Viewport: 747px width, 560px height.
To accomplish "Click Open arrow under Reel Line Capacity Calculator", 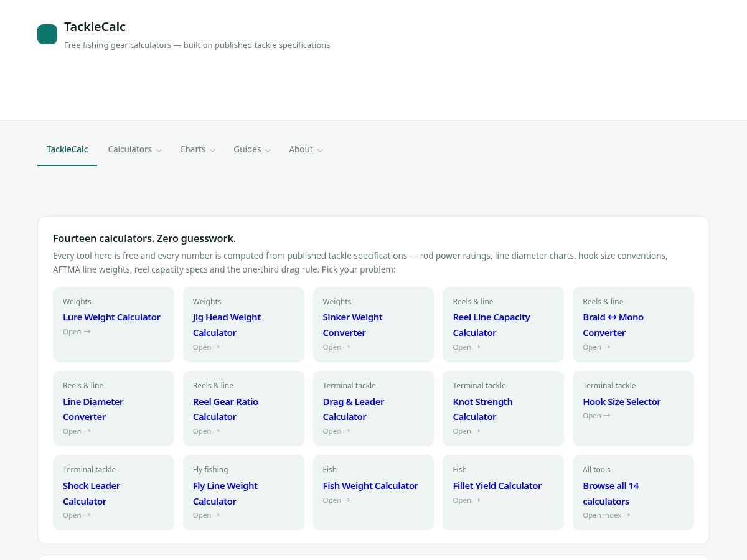I will click(x=466, y=347).
